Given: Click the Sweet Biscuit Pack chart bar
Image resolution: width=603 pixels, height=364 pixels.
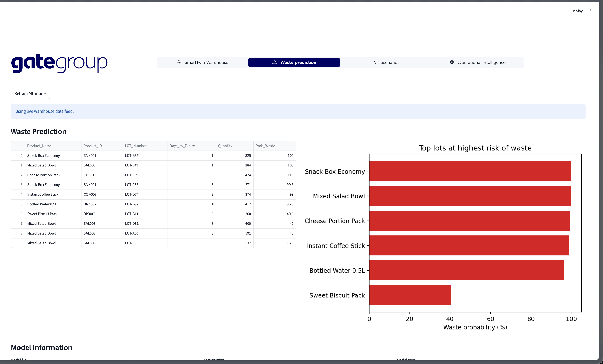Looking at the screenshot, I should (x=410, y=295).
